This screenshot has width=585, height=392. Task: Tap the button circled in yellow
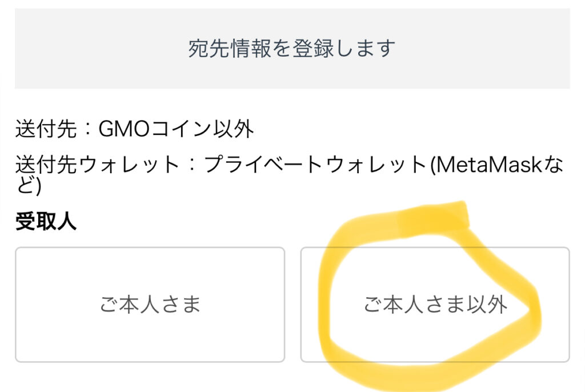point(435,304)
